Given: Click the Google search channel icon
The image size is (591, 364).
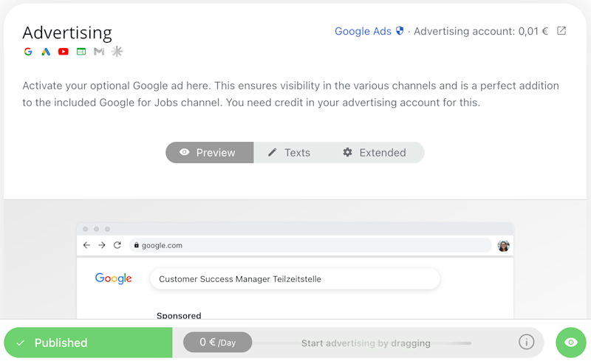Looking at the screenshot, I should 28,52.
